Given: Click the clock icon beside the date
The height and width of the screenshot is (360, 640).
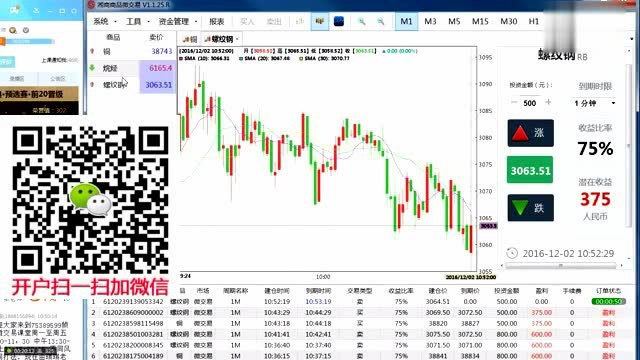Looking at the screenshot, I should pos(512,253).
